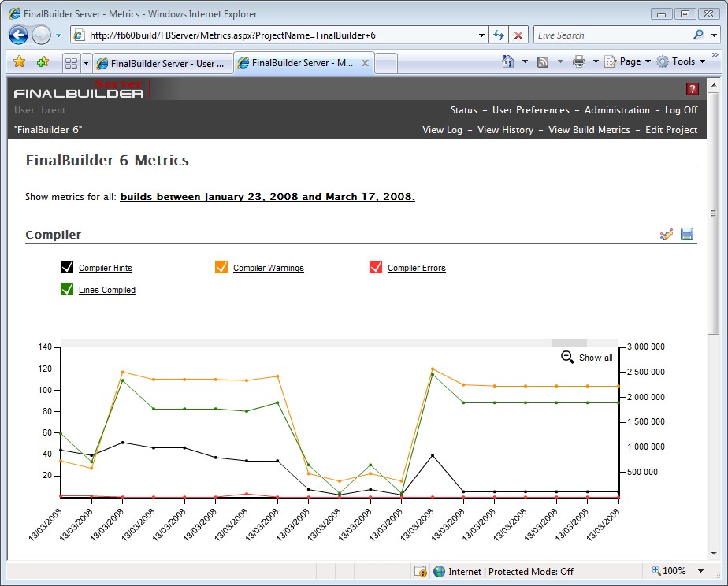Expand the toolbar overflow chevron

click(x=715, y=55)
